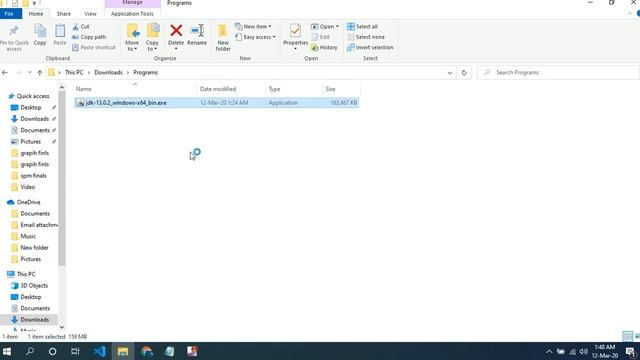Click Pin to Quick access icon

click(14, 31)
